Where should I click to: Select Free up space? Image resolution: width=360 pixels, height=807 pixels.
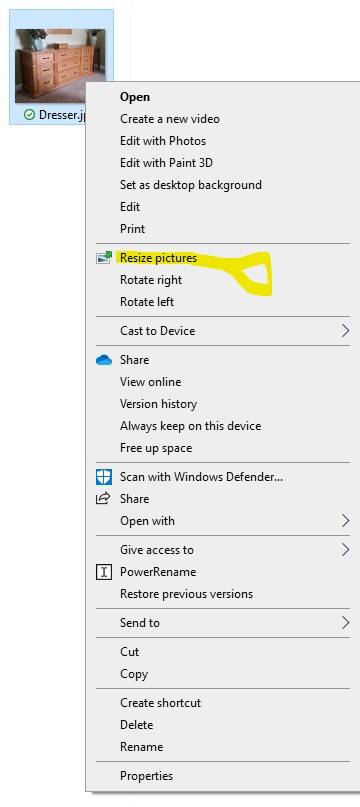[x=156, y=448]
